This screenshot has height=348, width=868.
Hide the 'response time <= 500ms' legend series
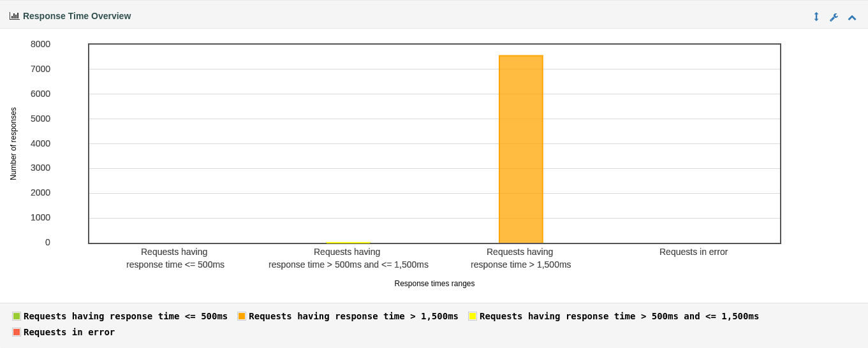(126, 316)
